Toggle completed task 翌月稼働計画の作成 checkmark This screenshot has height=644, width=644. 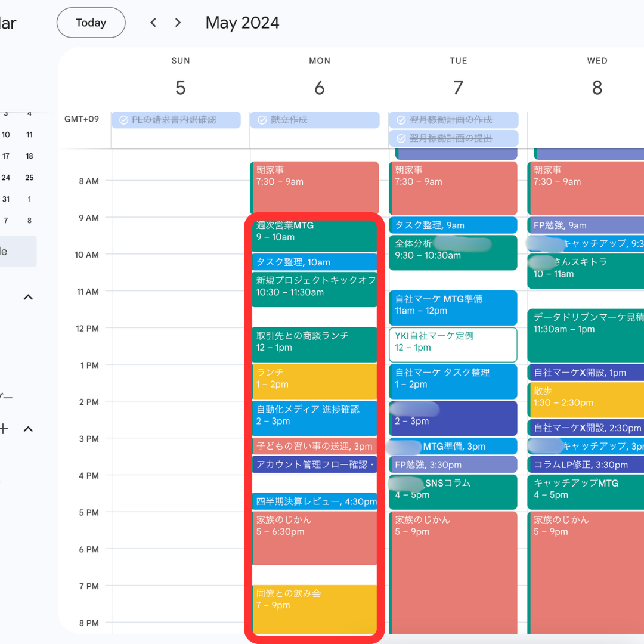tap(401, 120)
